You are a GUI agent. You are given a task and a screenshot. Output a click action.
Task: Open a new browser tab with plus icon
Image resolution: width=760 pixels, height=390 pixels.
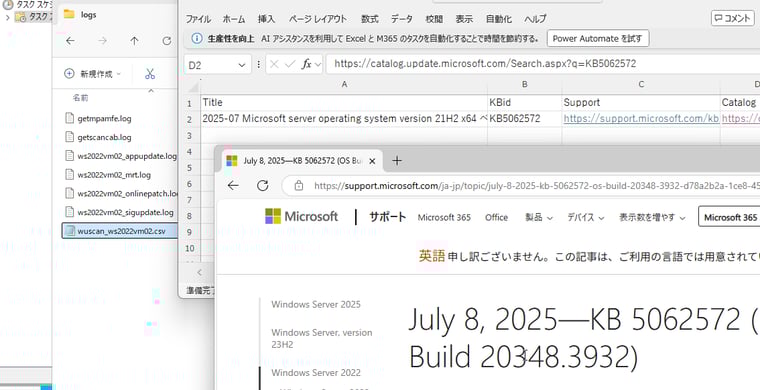coord(396,160)
